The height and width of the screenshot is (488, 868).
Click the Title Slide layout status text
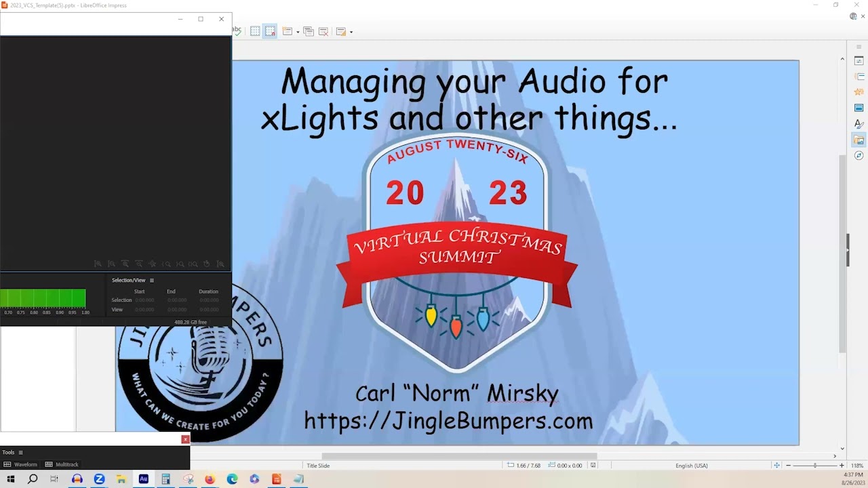(318, 466)
